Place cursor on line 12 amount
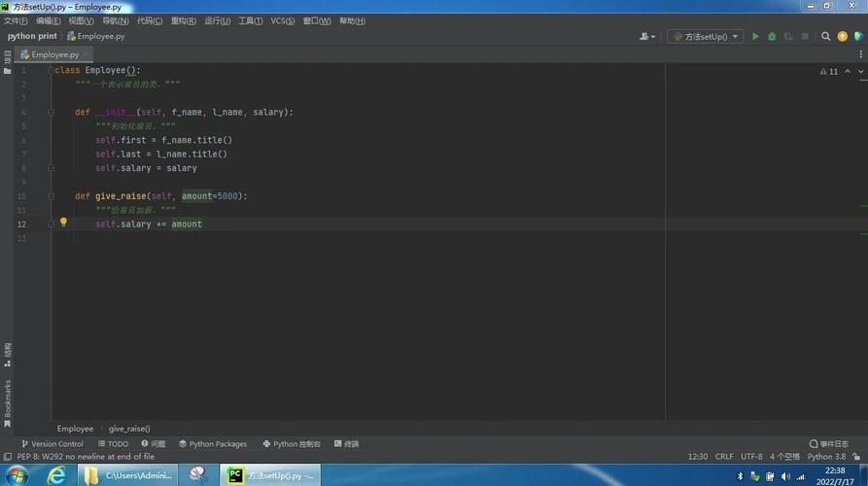 pos(187,225)
